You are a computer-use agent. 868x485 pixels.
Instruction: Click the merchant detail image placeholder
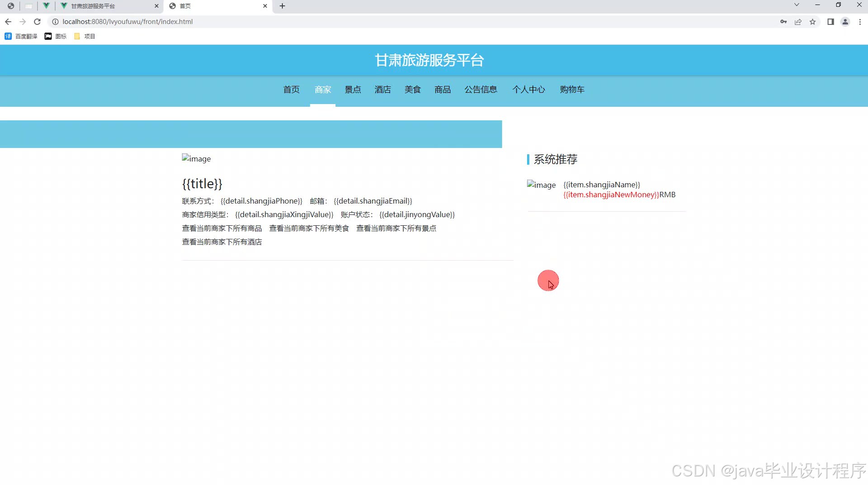point(196,159)
